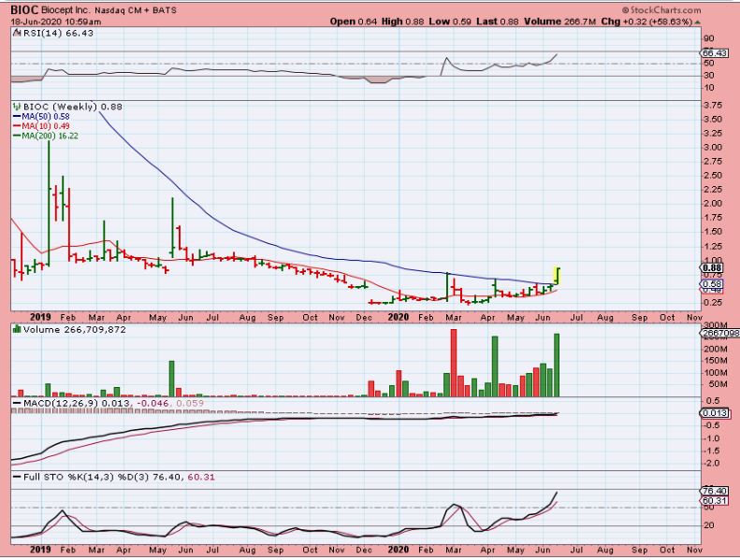The height and width of the screenshot is (560, 740).
Task: Click the Low 0.59 value in the header
Action: point(450,22)
